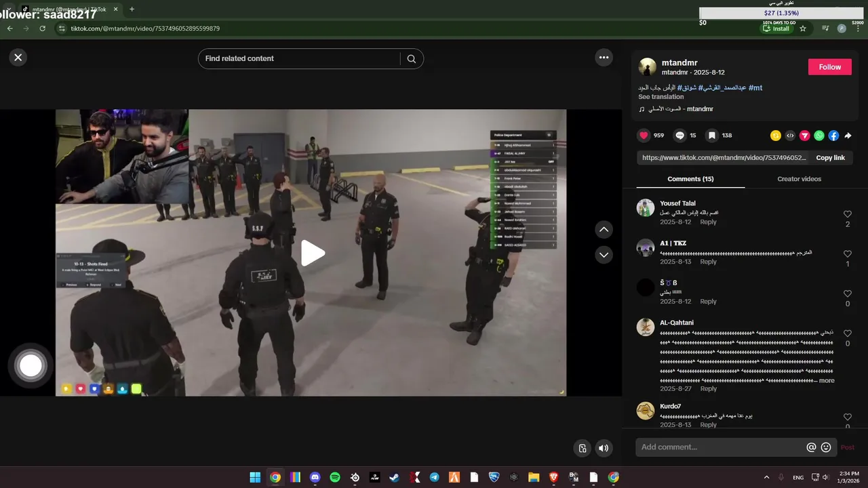Play the paused video
This screenshot has height=488, width=868.
[x=312, y=253]
